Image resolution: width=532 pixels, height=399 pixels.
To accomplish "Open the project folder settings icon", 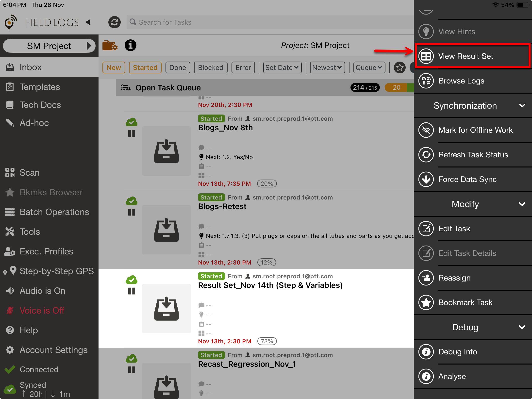I will [110, 45].
